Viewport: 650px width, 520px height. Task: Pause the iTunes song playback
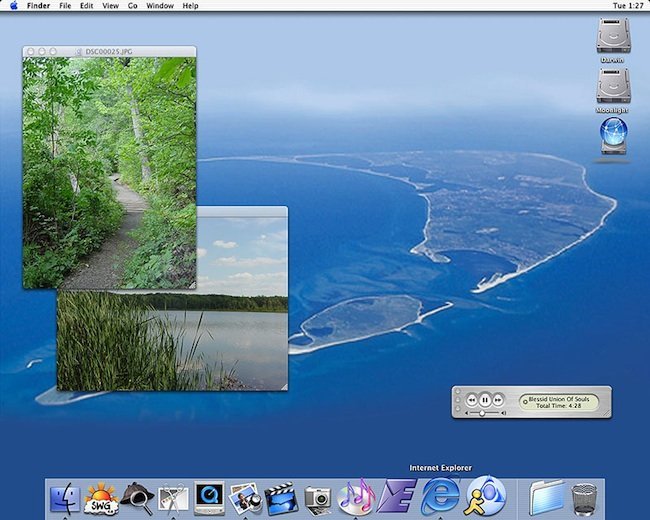click(x=485, y=399)
